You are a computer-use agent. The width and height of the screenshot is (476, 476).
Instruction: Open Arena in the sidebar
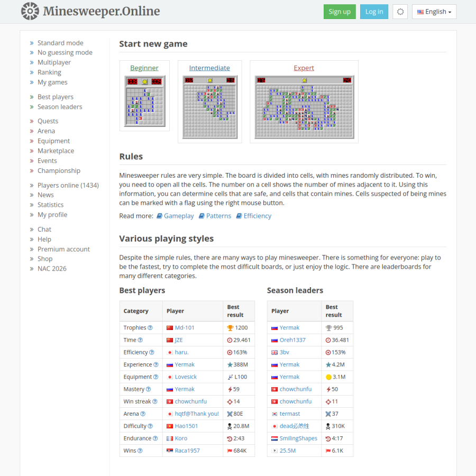click(x=46, y=131)
